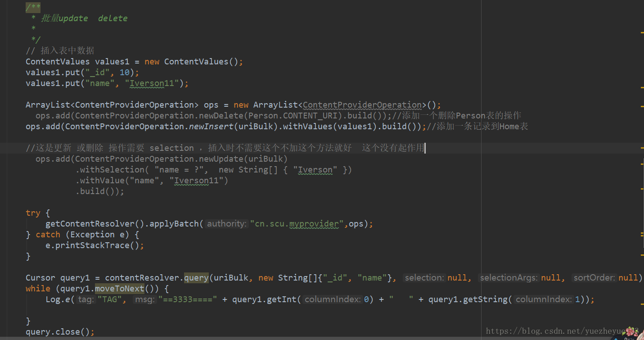This screenshot has height=340, width=644.
Task: Click "withValues(values1)" call
Action: coord(330,127)
